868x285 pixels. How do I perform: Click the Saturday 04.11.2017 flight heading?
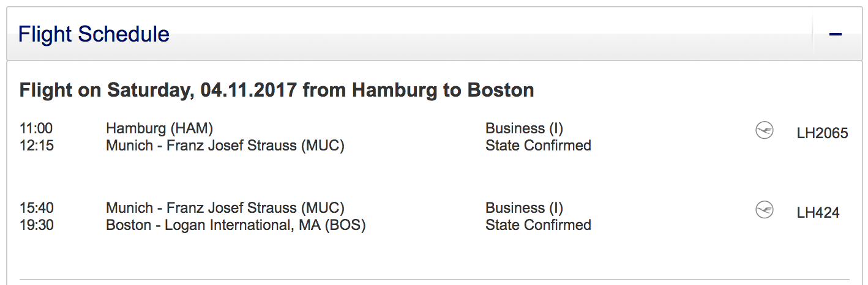pos(277,91)
